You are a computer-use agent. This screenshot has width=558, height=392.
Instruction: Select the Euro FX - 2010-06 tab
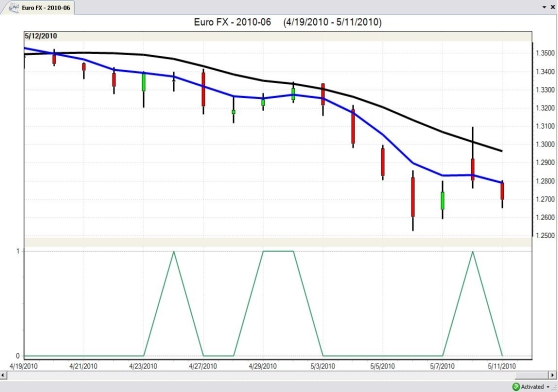38,7
